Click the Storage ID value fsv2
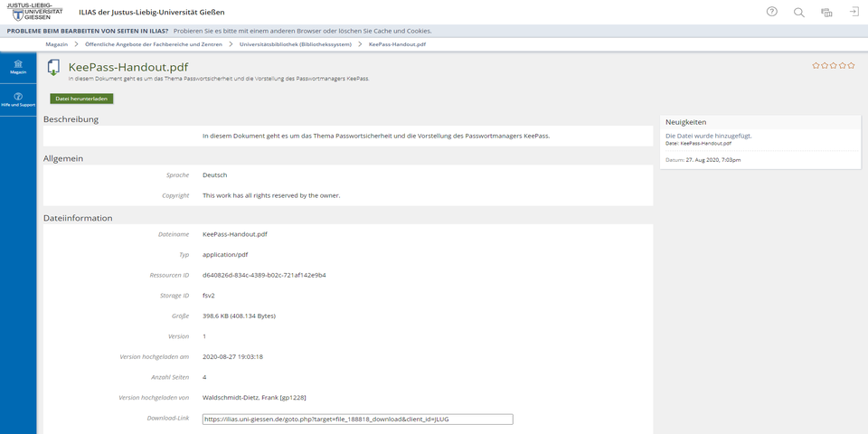Image resolution: width=868 pixels, height=434 pixels. coord(208,296)
